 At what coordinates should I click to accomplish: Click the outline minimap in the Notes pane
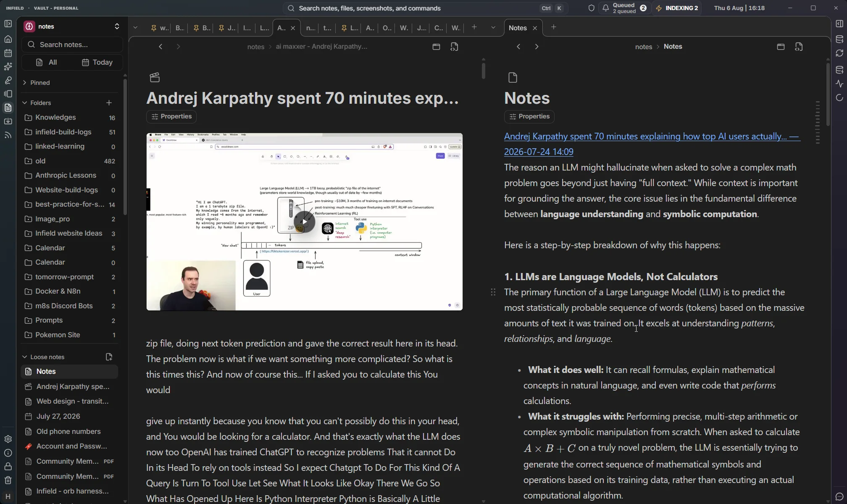(817, 122)
